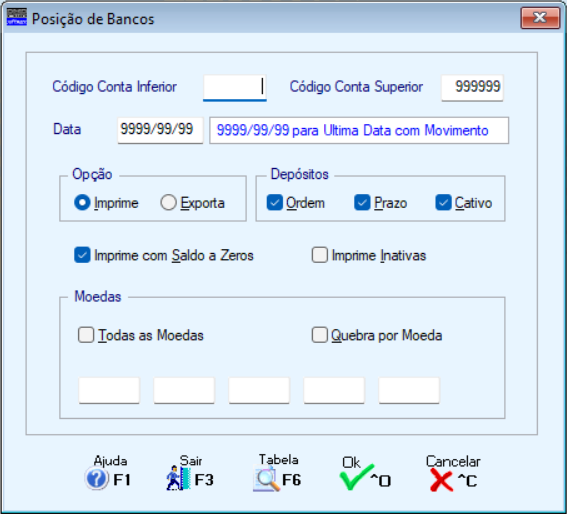Uncheck the Ordem deposits checkbox
The width and height of the screenshot is (567, 514).
point(274,203)
